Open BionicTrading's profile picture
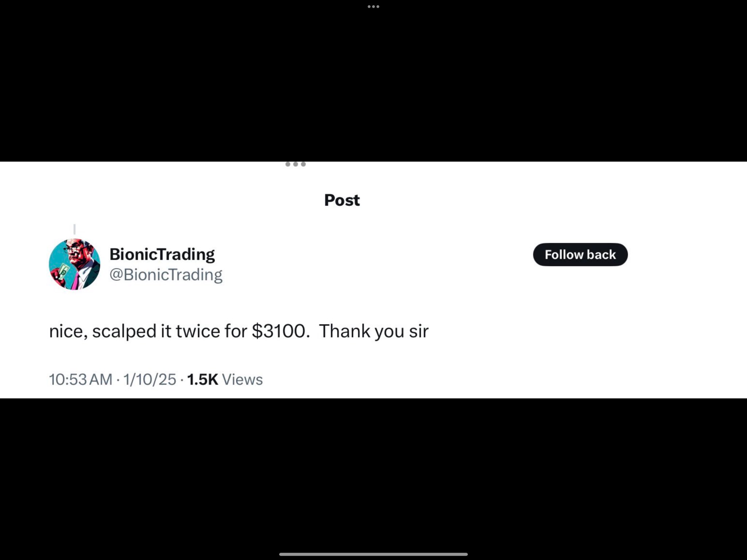 [x=74, y=264]
